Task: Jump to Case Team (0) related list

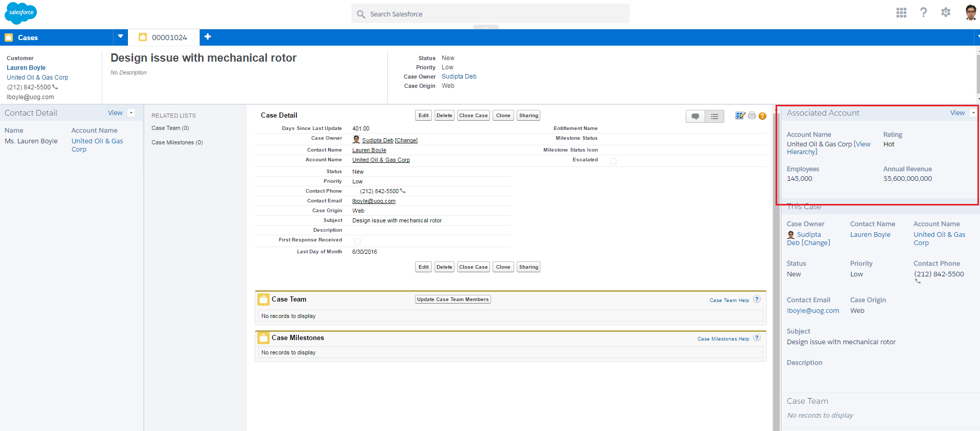Action: (170, 128)
